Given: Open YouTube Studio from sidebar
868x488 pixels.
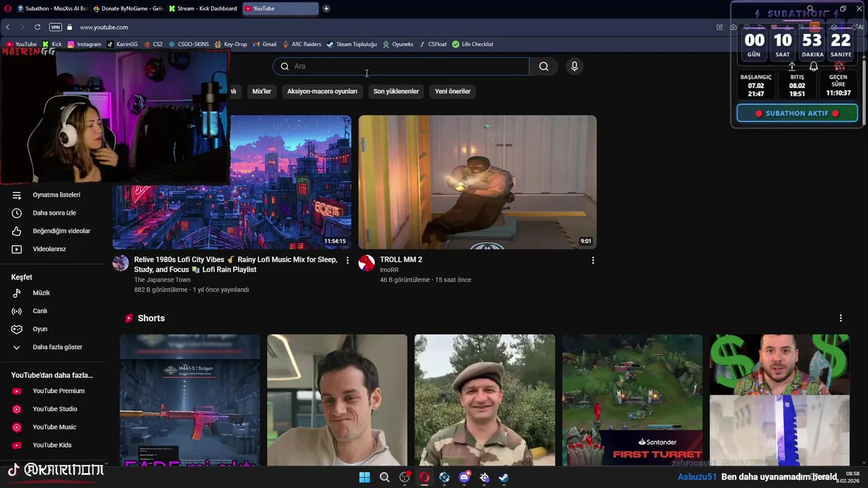Looking at the screenshot, I should [x=54, y=409].
